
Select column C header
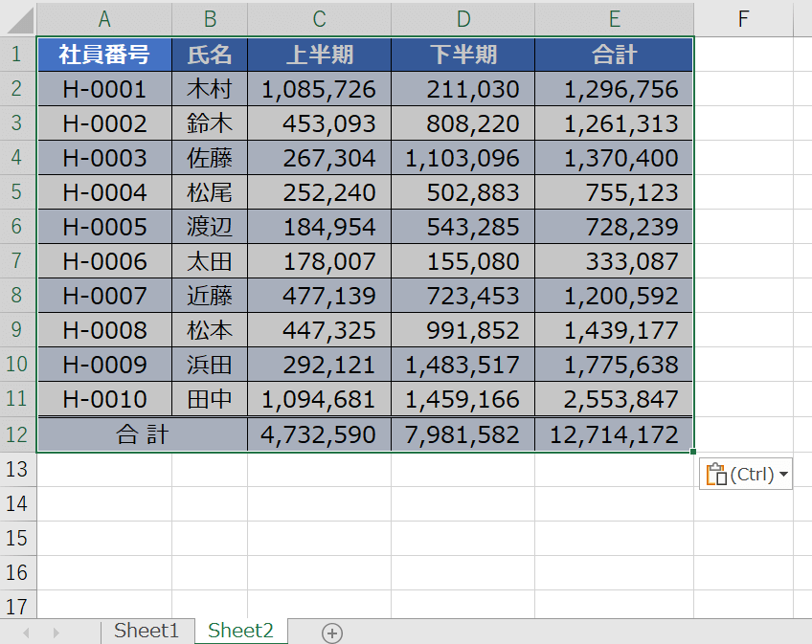pos(319,18)
